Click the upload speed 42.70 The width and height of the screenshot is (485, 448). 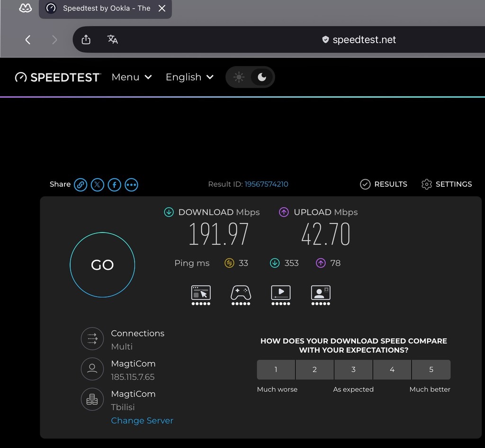coord(326,234)
